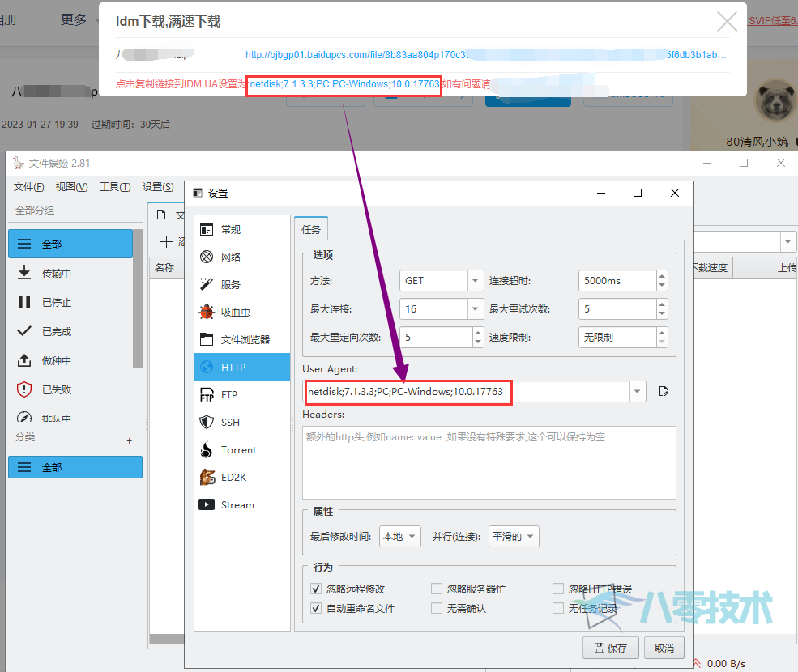Add a new category with plus beside 分类
The image size is (798, 672).
click(130, 440)
